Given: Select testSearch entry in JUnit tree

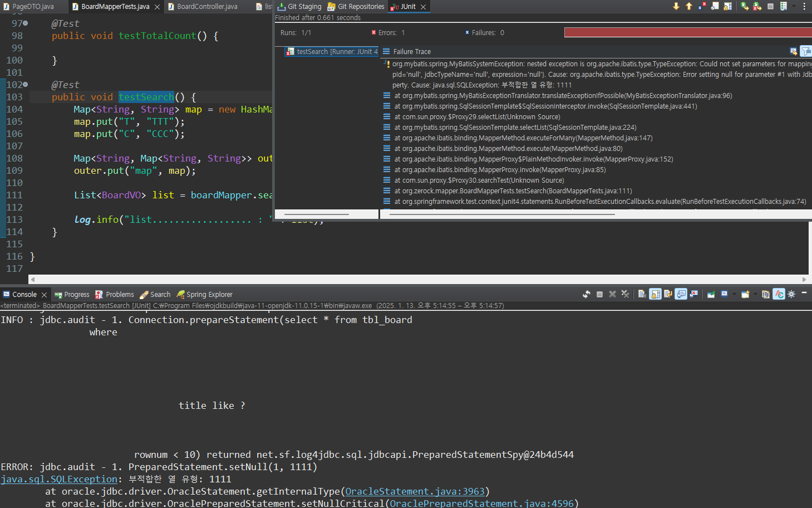Looking at the screenshot, I should click(332, 52).
